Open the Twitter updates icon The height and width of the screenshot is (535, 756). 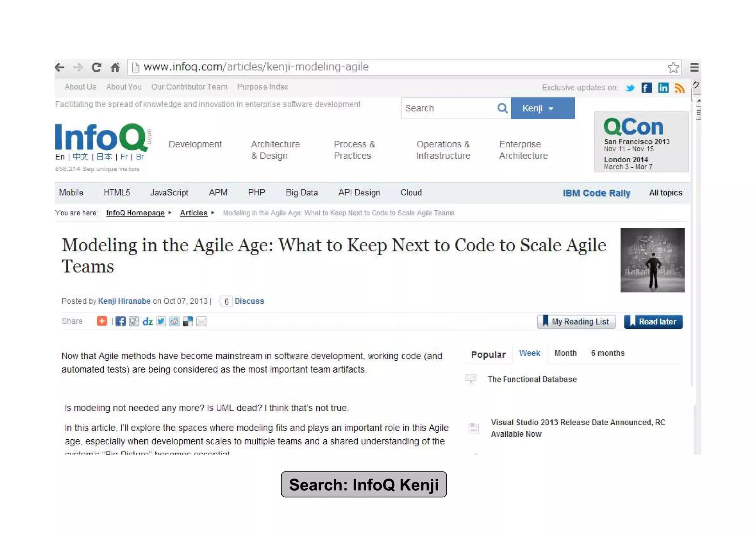[630, 88]
